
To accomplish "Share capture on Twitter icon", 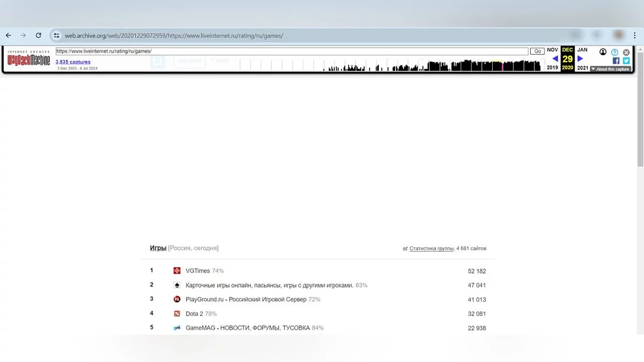I will tap(626, 61).
